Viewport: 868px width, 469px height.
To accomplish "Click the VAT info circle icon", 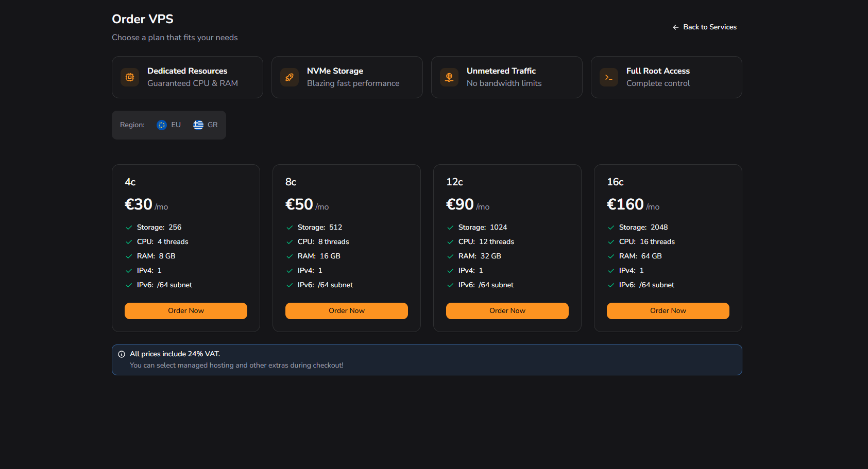I will (x=122, y=354).
